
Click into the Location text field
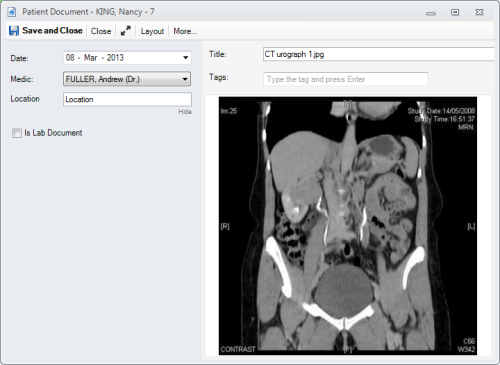(127, 99)
